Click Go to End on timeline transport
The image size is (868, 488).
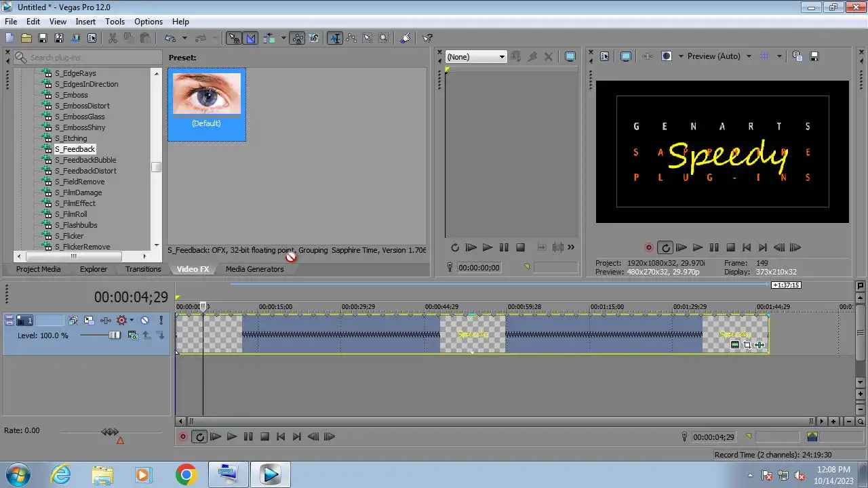click(296, 437)
